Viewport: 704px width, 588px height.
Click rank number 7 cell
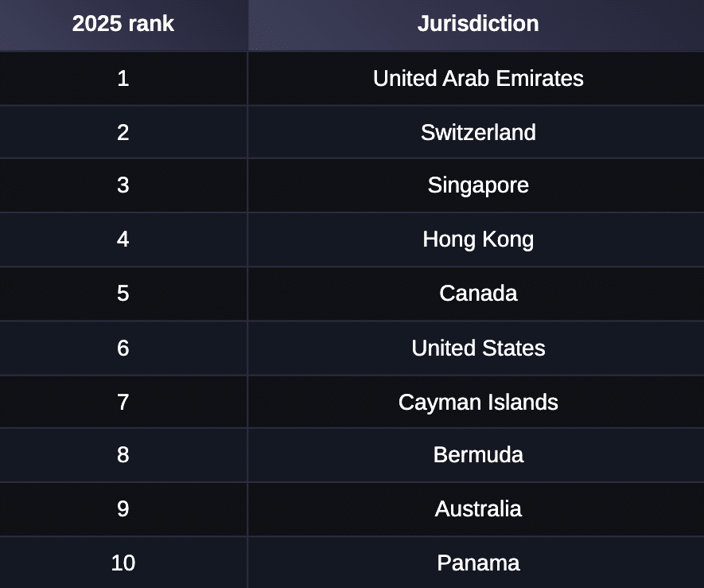[x=123, y=402]
